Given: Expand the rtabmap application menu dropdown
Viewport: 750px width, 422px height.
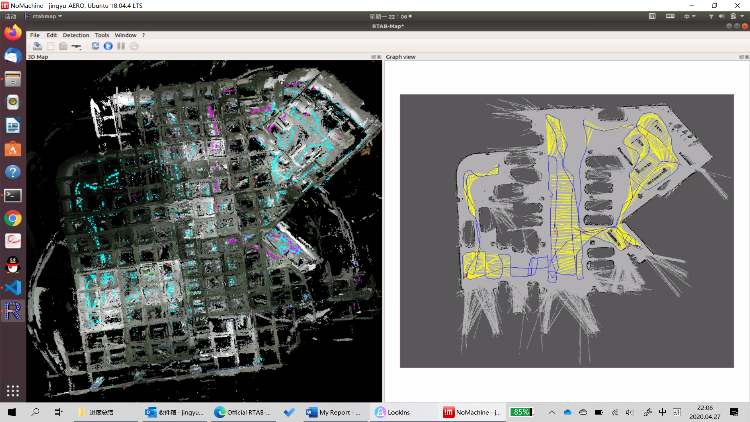Looking at the screenshot, I should (47, 16).
